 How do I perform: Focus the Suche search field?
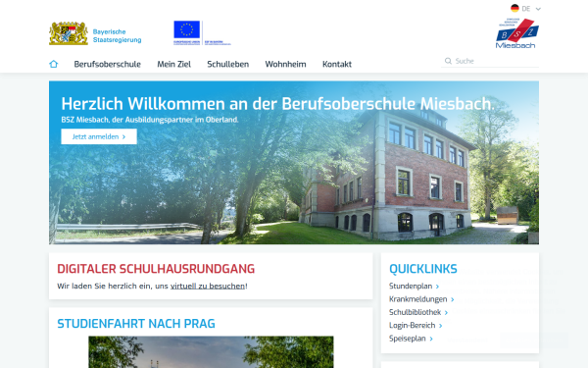click(490, 61)
